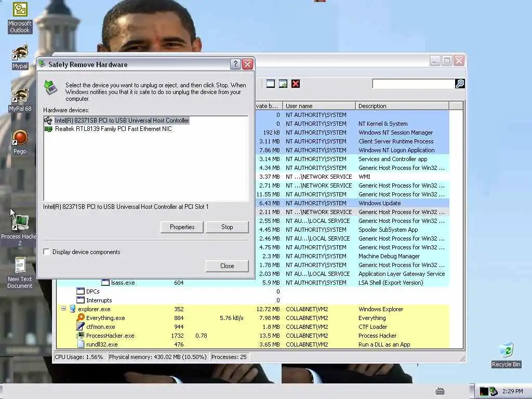This screenshot has height=399, width=532.
Task: Select the Interrupts row in process list
Action: [253, 300]
